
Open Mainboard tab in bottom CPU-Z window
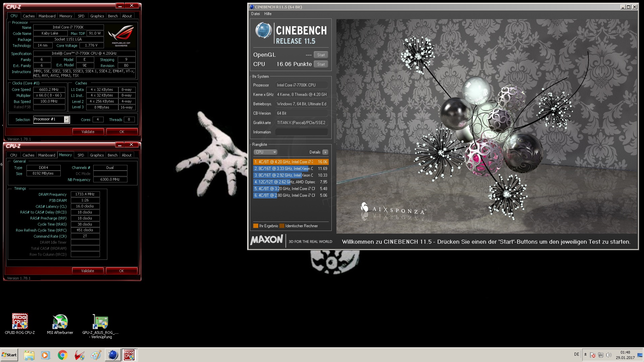click(47, 155)
